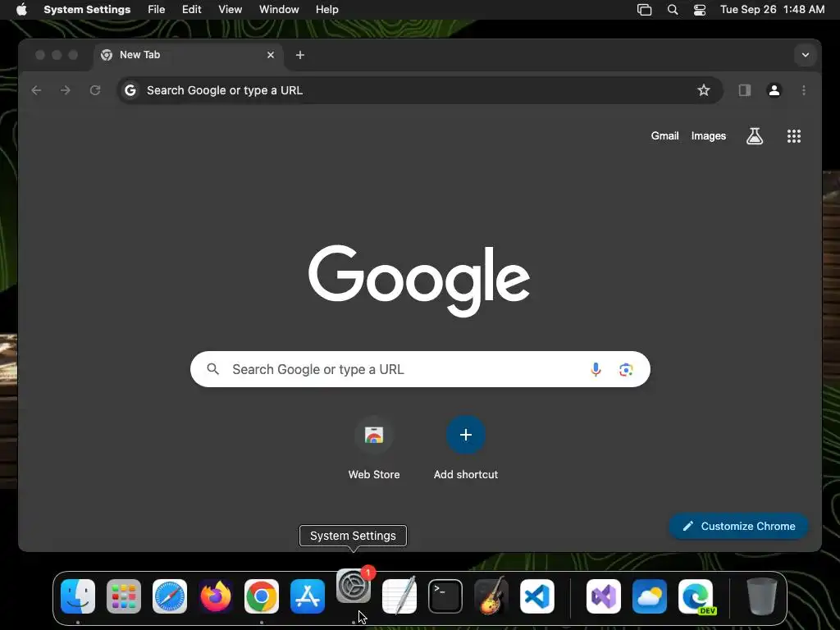The width and height of the screenshot is (840, 630).
Task: Start voice search with microphone icon
Action: tap(596, 370)
